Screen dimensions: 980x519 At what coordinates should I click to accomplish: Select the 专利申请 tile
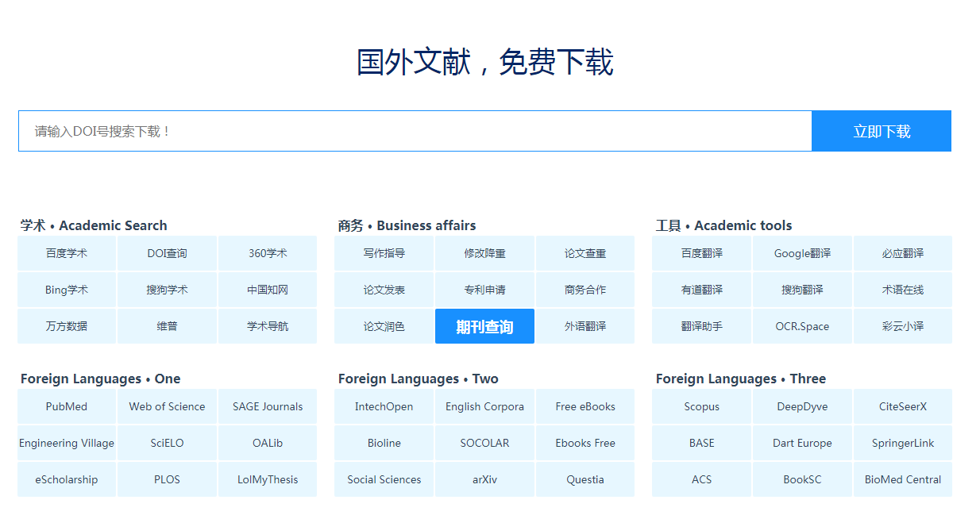[484, 290]
